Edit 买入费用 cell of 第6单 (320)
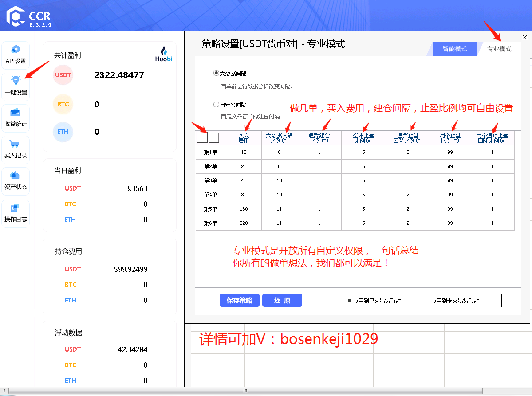Screen dimensions: 532x396 coord(244,223)
